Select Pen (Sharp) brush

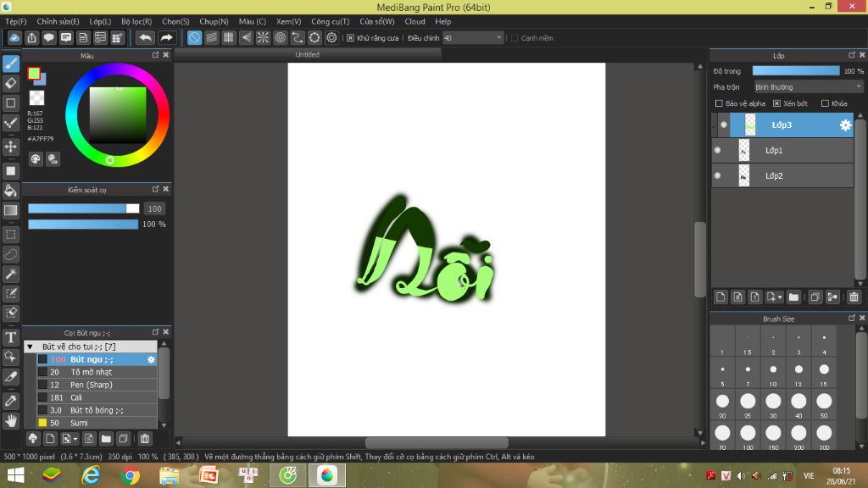[97, 385]
